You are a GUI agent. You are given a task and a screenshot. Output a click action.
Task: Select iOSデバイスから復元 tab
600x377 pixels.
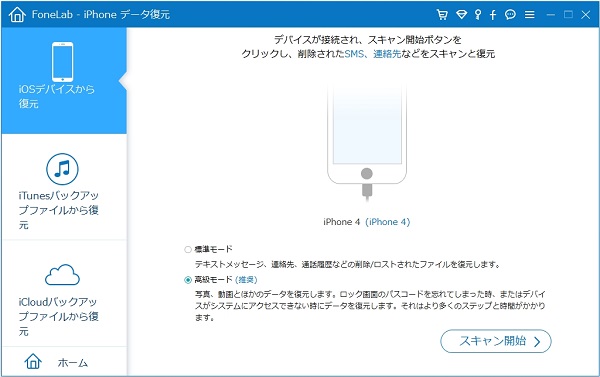coord(64,80)
